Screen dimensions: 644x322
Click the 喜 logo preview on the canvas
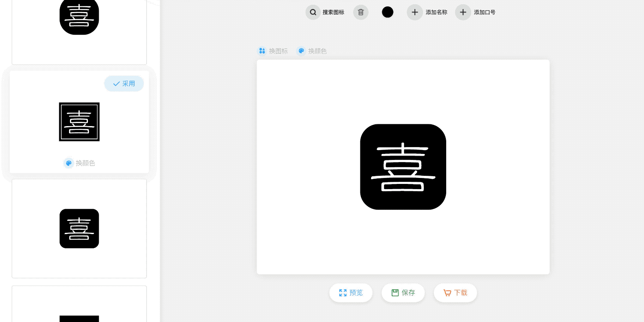403,167
